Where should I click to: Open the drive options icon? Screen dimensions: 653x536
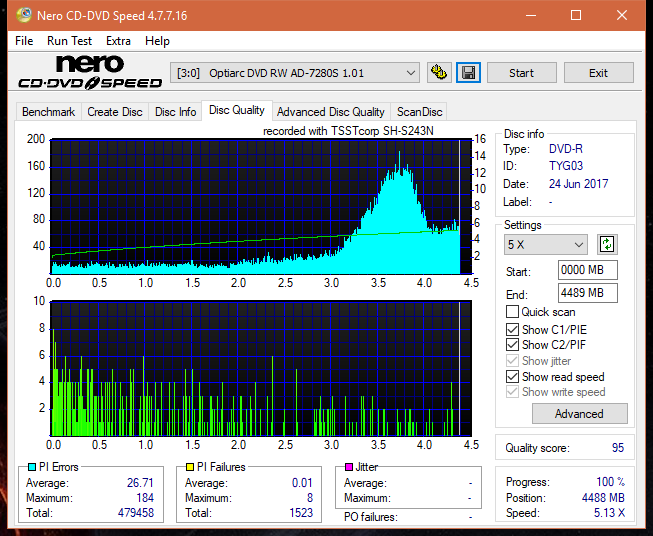click(x=439, y=73)
